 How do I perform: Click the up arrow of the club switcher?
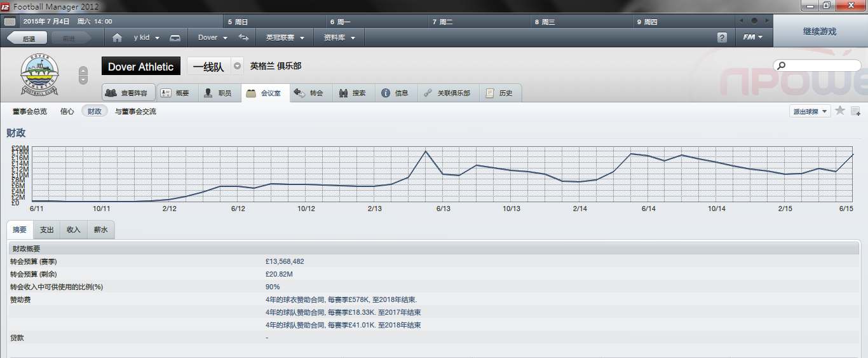(x=83, y=71)
